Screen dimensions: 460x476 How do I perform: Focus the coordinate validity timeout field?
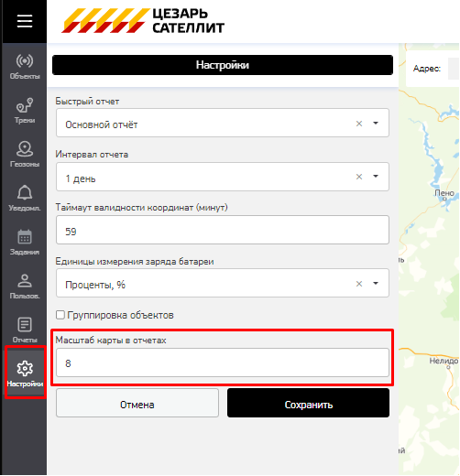pyautogui.click(x=223, y=230)
